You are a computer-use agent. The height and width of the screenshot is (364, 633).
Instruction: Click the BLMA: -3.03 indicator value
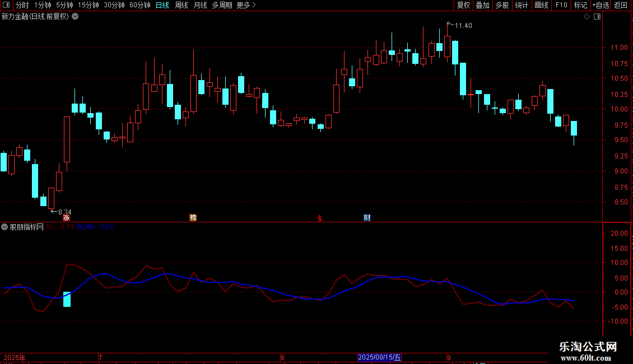point(95,227)
